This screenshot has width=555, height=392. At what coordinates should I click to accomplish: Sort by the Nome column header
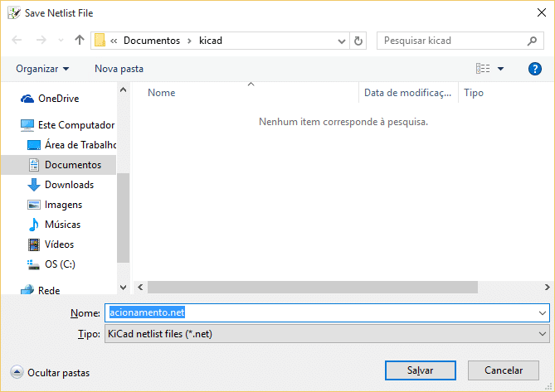point(162,93)
